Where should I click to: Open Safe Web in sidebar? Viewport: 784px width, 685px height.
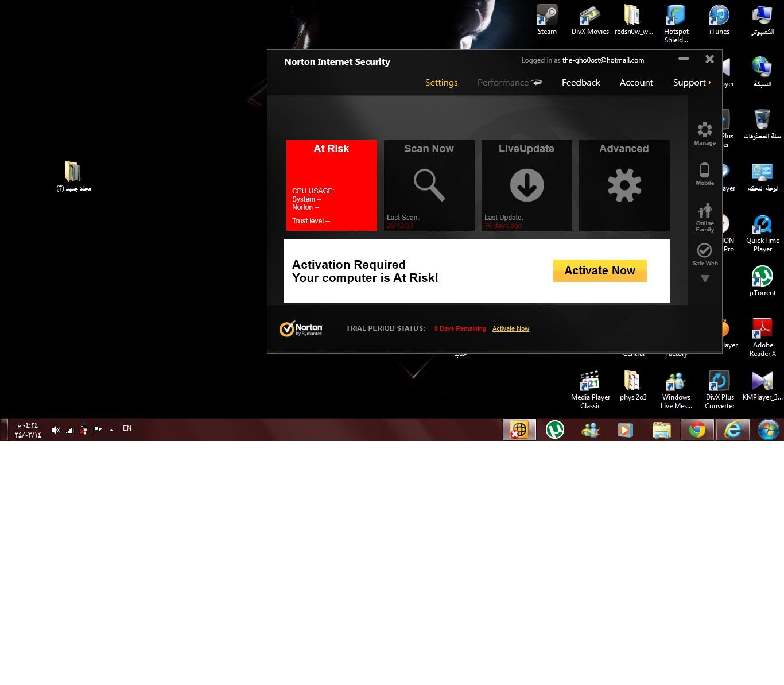pyautogui.click(x=705, y=254)
